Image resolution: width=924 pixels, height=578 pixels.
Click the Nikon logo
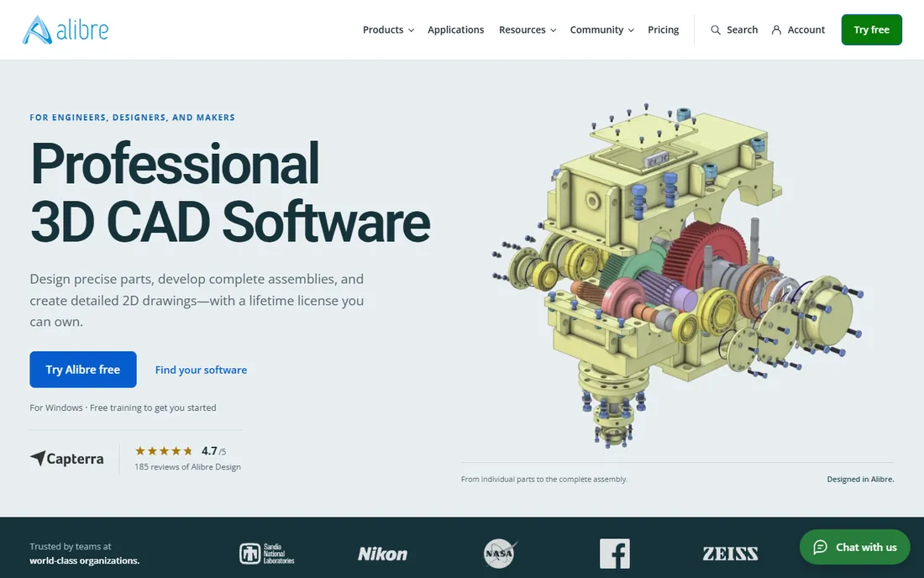382,554
